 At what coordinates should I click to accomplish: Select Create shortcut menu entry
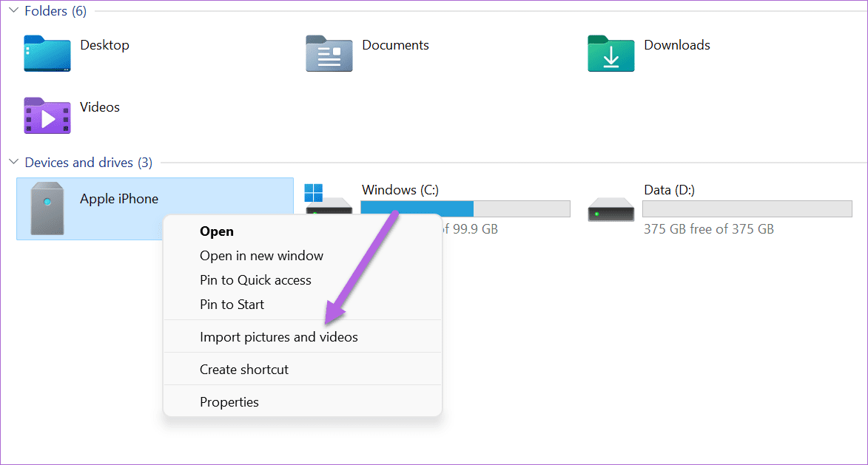302,370
